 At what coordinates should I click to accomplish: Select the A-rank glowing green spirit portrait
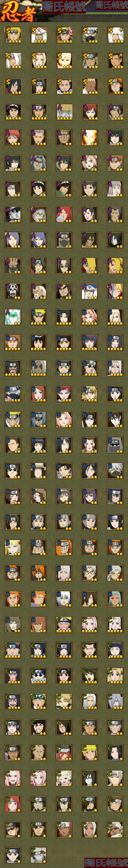point(13,317)
